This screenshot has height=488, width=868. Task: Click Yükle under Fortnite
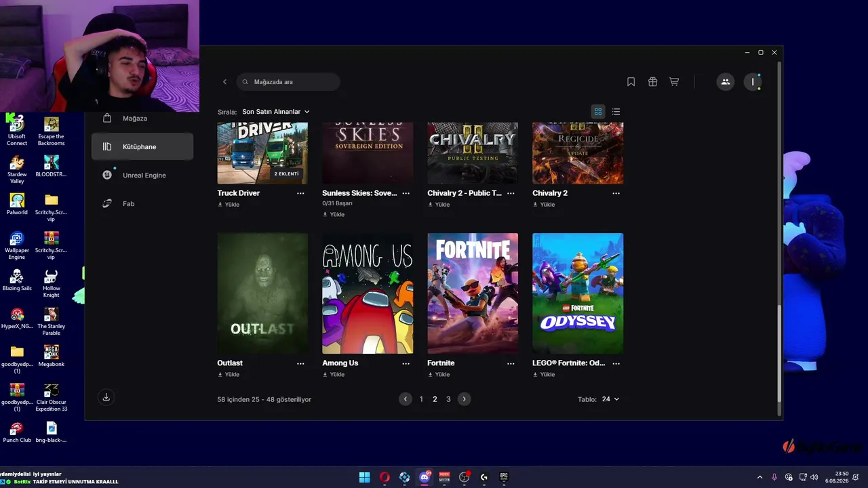point(439,375)
